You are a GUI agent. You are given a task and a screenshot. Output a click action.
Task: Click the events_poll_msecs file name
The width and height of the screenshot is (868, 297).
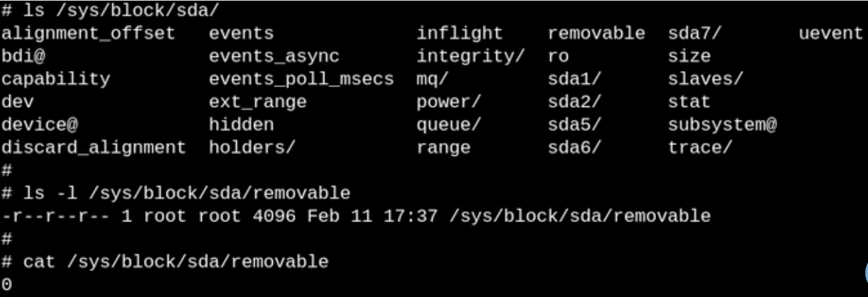tap(301, 79)
